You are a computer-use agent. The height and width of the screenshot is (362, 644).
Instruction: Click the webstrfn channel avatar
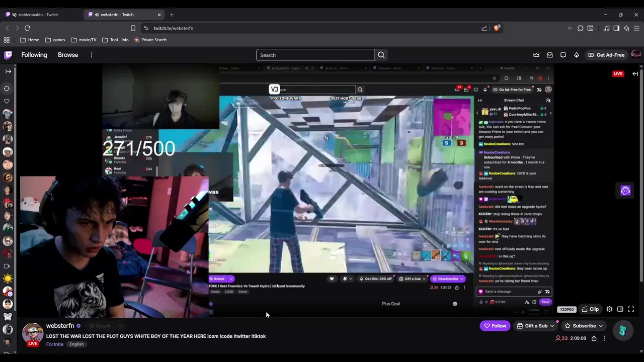pyautogui.click(x=33, y=334)
